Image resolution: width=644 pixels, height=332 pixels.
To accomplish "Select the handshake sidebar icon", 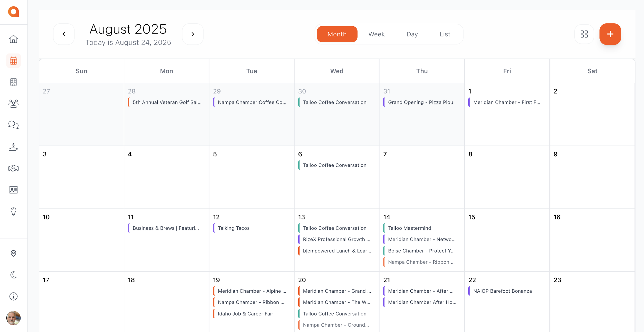I will pyautogui.click(x=13, y=168).
